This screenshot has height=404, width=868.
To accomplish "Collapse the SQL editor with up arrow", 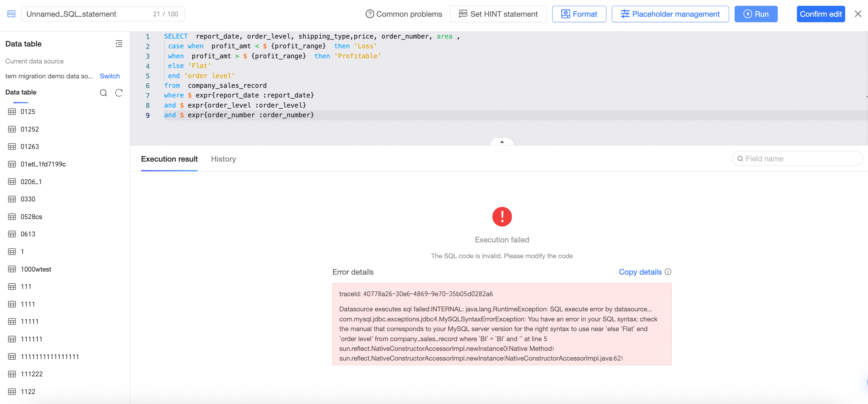I will (502, 142).
